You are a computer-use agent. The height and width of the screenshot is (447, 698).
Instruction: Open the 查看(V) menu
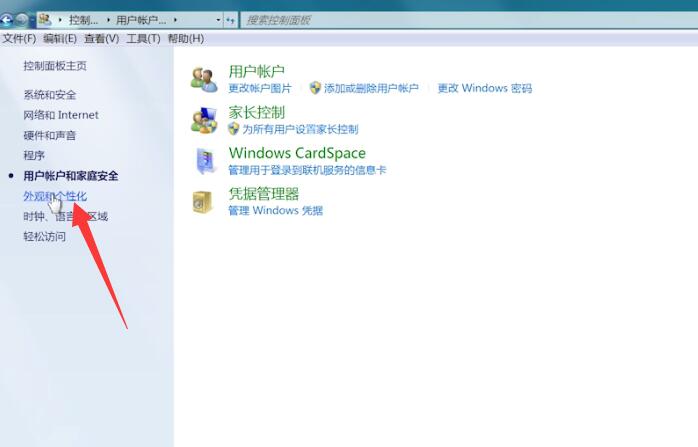pos(101,39)
